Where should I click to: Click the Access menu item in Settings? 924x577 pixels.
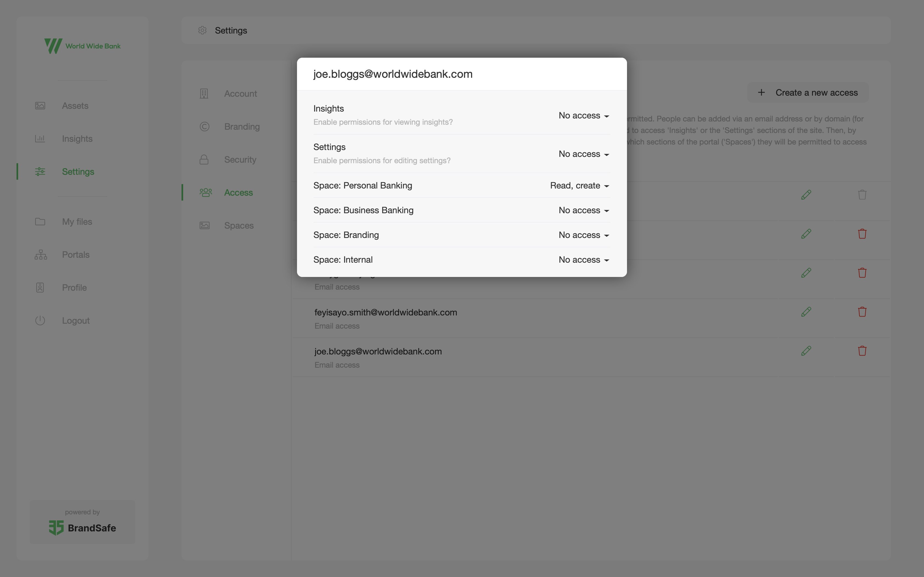pyautogui.click(x=238, y=192)
